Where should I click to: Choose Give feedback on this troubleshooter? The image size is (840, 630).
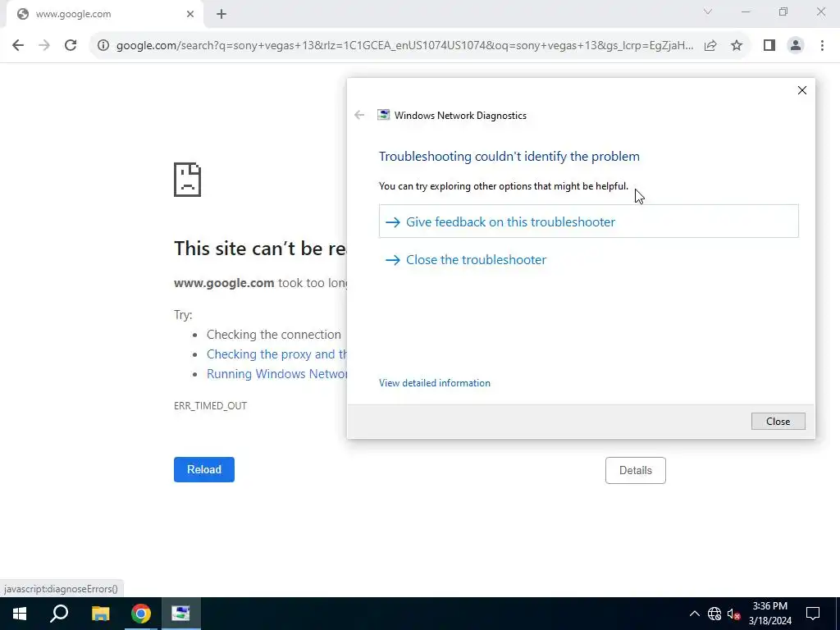[589, 221]
